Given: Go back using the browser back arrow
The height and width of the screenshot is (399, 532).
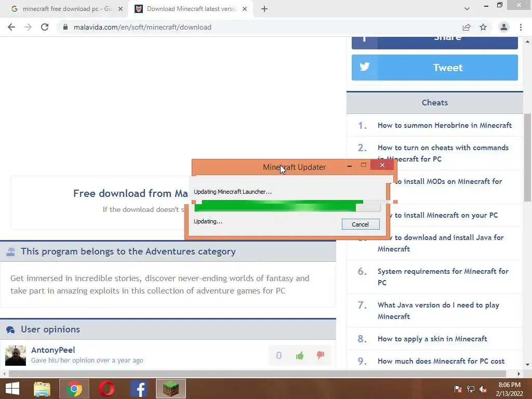Looking at the screenshot, I should (11, 27).
